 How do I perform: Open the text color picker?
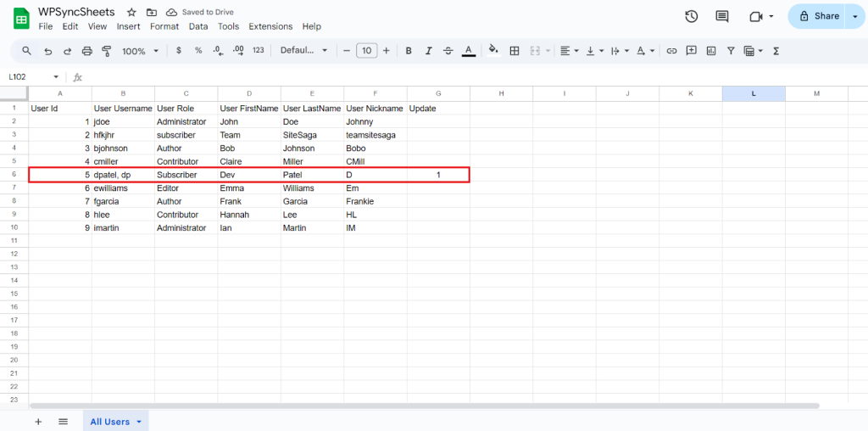(x=468, y=51)
